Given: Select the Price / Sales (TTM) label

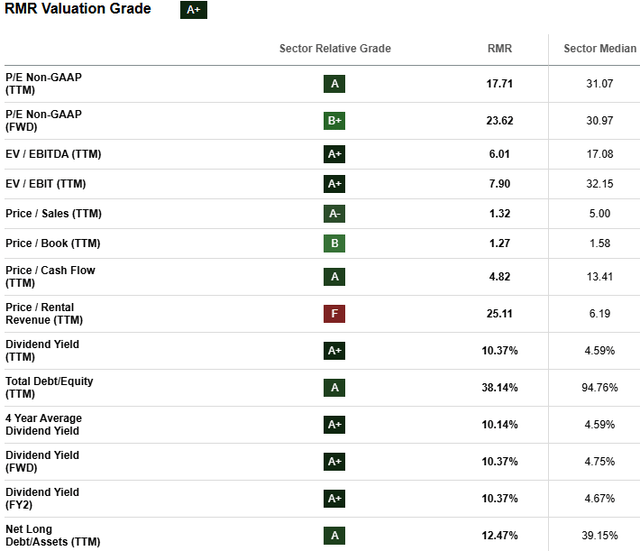Looking at the screenshot, I should coord(53,213).
